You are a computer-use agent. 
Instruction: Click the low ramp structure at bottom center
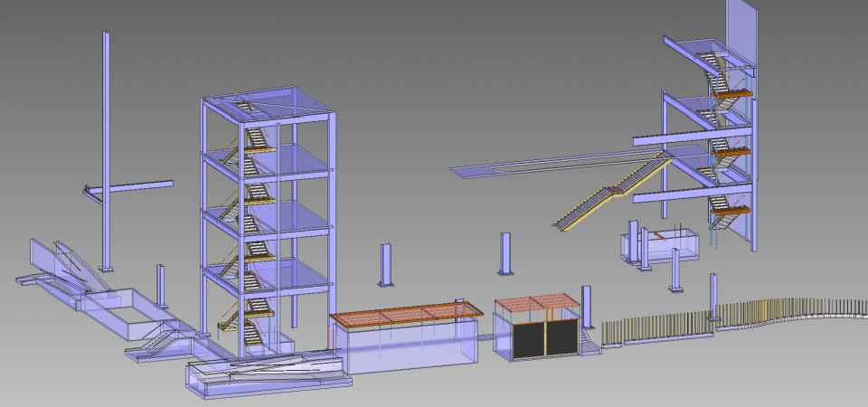(x=262, y=373)
